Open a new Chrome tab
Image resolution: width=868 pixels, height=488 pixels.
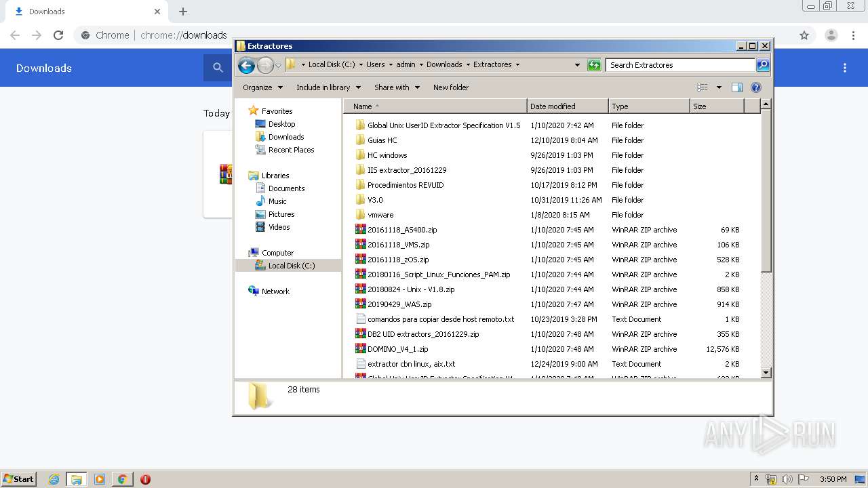coord(183,12)
